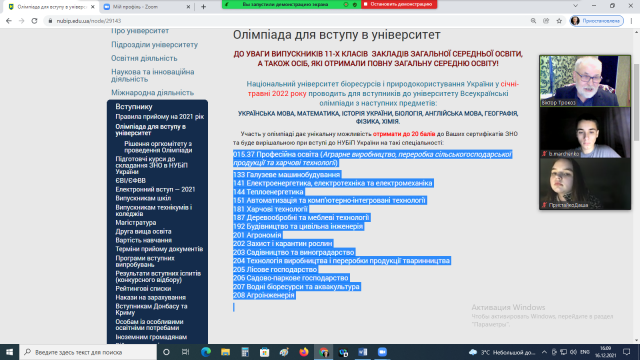Open Освітня діяльність menu link
This screenshot has width=640, height=360.
[144, 58]
